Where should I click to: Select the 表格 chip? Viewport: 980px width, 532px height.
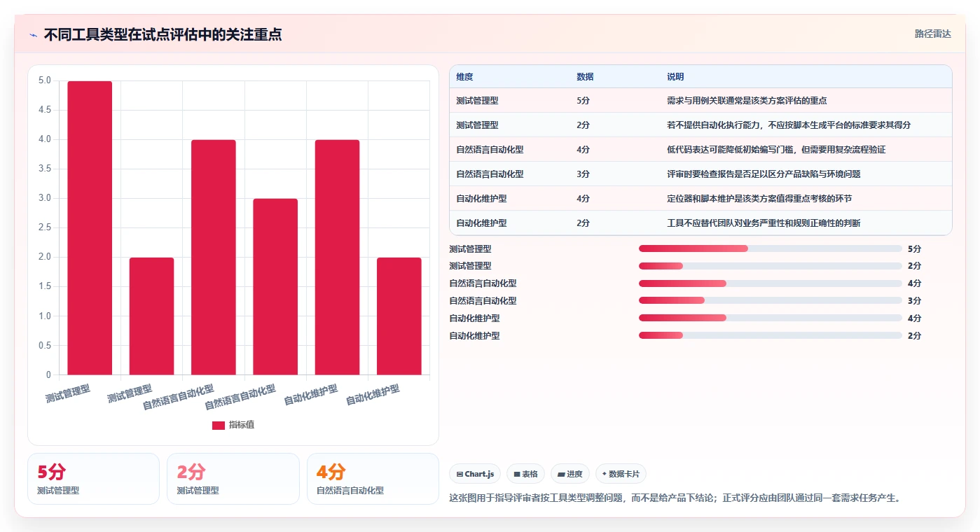tap(525, 474)
